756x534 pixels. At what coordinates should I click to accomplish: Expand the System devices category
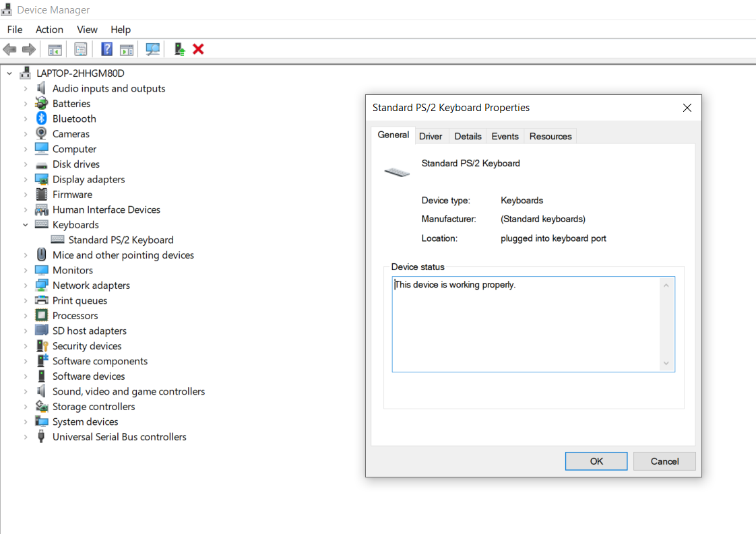(26, 422)
